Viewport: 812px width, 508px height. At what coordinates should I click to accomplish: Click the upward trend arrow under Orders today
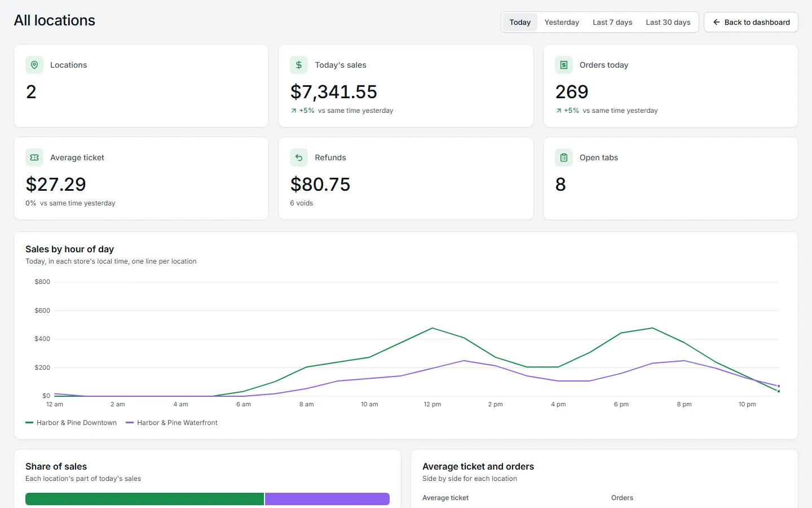559,111
